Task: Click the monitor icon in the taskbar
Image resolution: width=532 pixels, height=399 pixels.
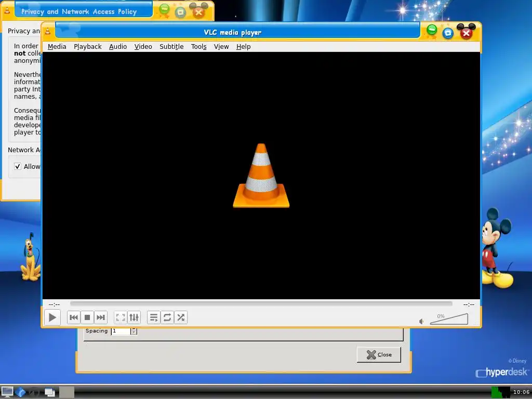Action: tap(7, 392)
